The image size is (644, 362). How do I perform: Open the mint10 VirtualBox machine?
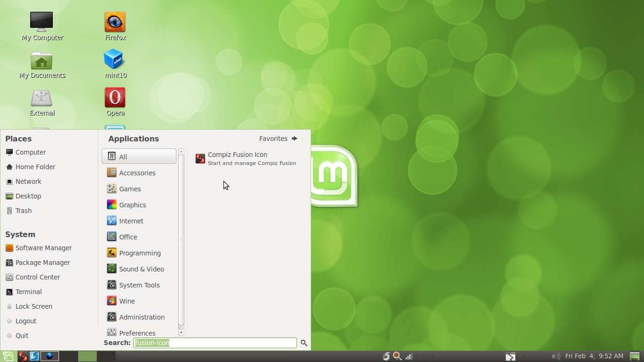pos(115,59)
